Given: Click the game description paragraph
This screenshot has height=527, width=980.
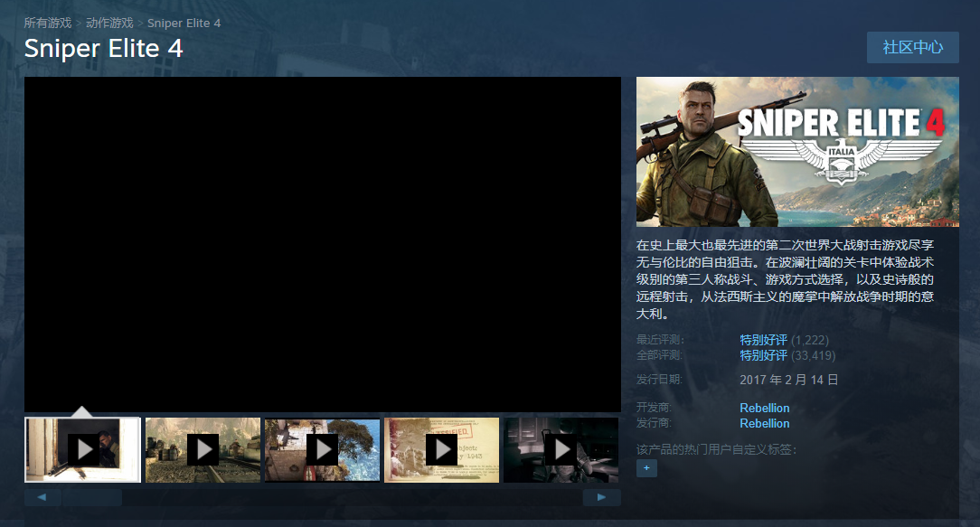Looking at the screenshot, I should click(x=785, y=279).
